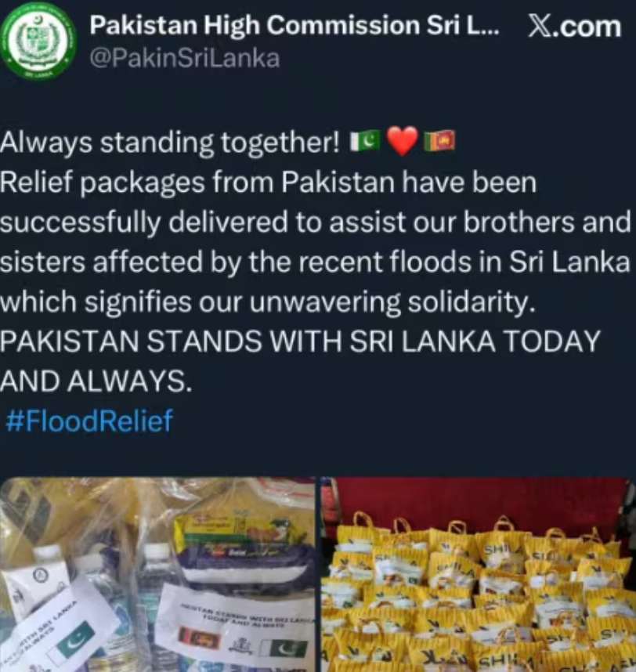Click the Sri Lanka flag emoji
The image size is (636, 672).
439,142
